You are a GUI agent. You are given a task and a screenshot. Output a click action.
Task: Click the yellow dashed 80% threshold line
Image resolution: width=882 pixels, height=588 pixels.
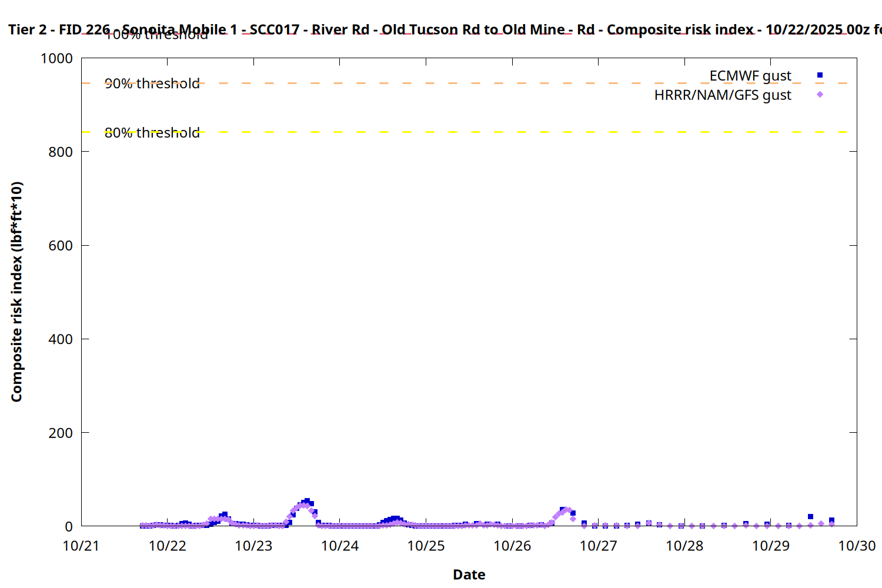(x=470, y=132)
